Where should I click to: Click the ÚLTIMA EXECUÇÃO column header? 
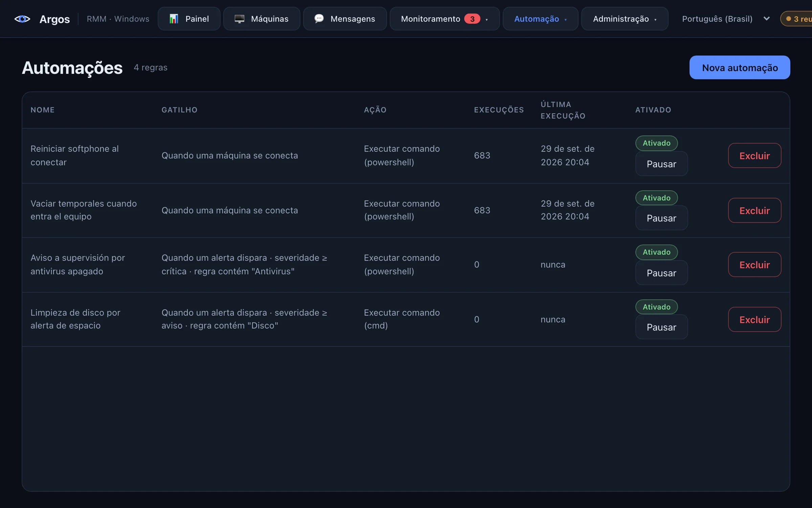563,110
